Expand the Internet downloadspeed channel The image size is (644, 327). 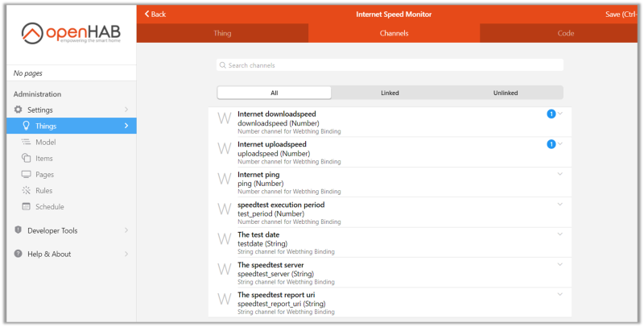coord(560,114)
